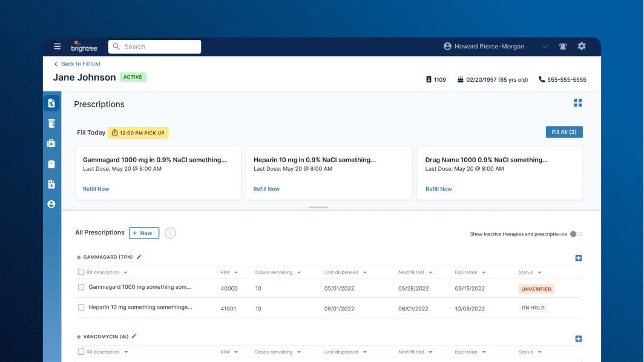Viewport: 644px width, 362px height.
Task: Sort by RX description in the GAMMAGARD table
Action: [102, 272]
